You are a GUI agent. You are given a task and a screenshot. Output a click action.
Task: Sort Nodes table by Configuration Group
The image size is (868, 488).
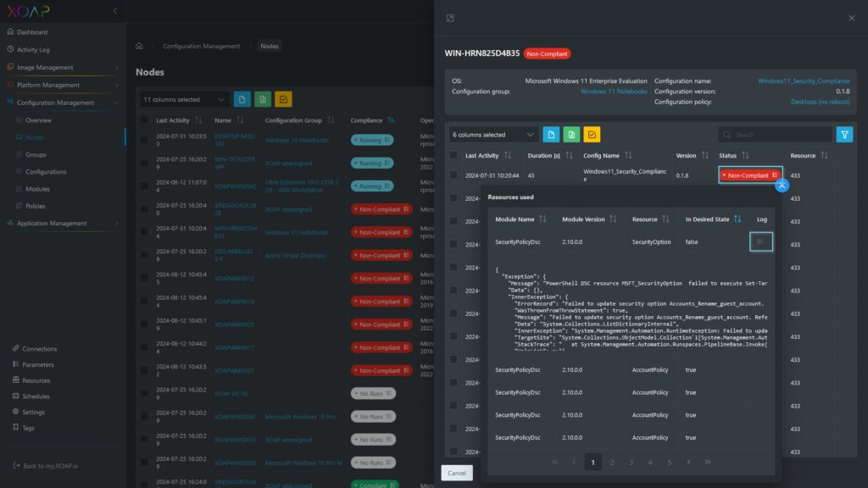click(331, 120)
